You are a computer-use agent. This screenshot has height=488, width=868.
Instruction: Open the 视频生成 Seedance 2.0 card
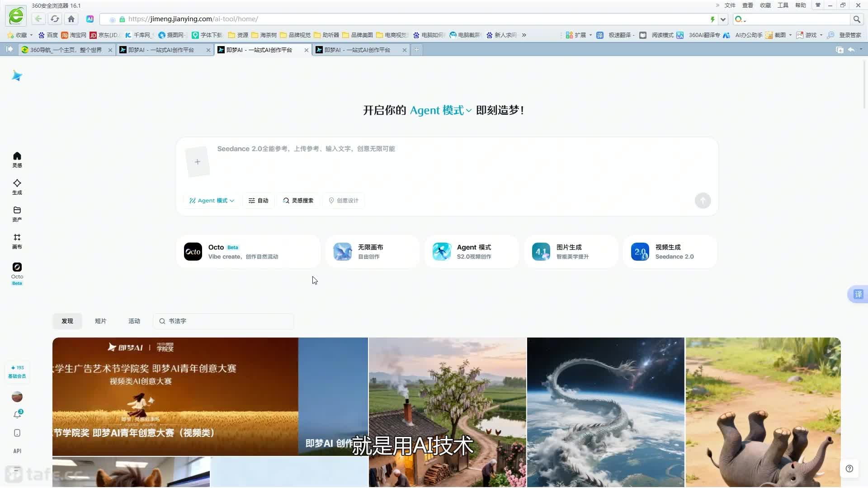[670, 252]
